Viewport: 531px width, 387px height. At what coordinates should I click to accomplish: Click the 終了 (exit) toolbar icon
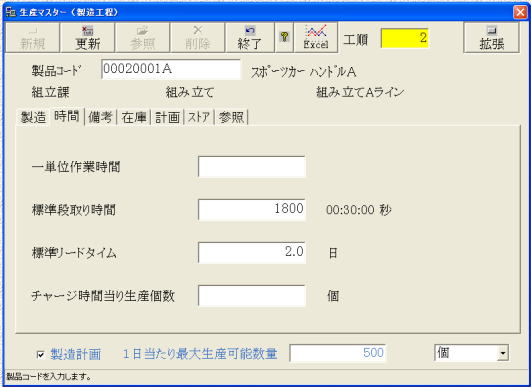point(250,37)
